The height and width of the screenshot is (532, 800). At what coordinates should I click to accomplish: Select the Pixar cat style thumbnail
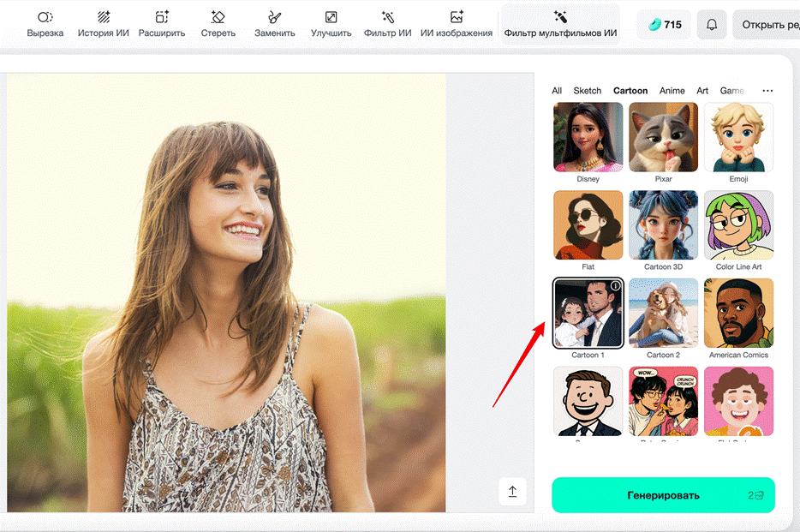663,137
